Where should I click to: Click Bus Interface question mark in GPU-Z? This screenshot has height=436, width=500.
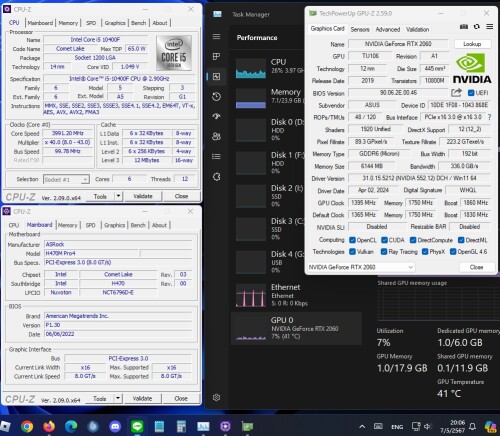coord(489,117)
